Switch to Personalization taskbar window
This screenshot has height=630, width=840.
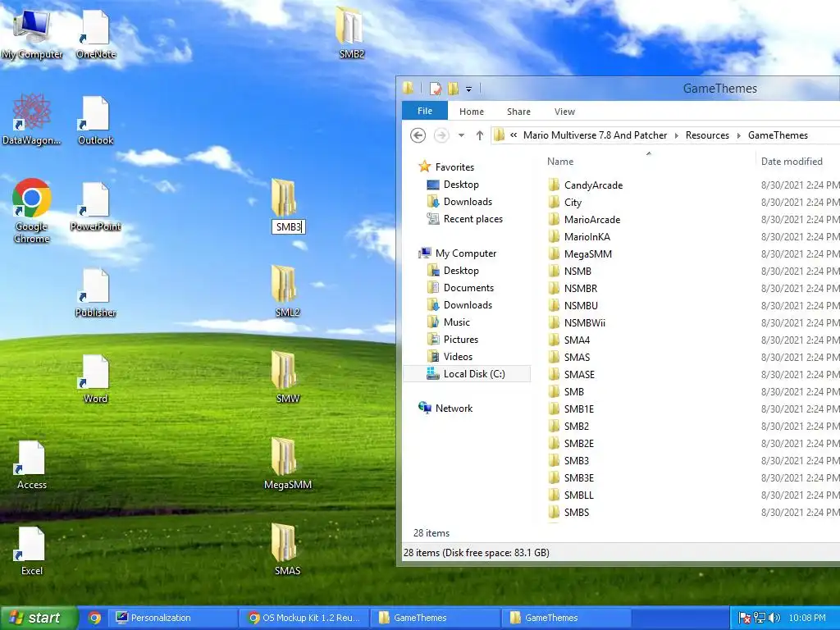171,618
